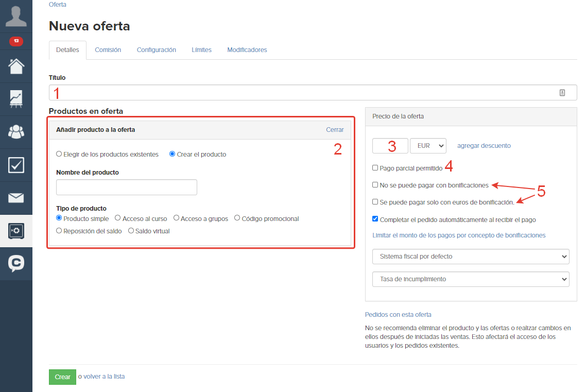Switch to the Modificadores tab
Screen dimensions: 586x392
click(247, 50)
